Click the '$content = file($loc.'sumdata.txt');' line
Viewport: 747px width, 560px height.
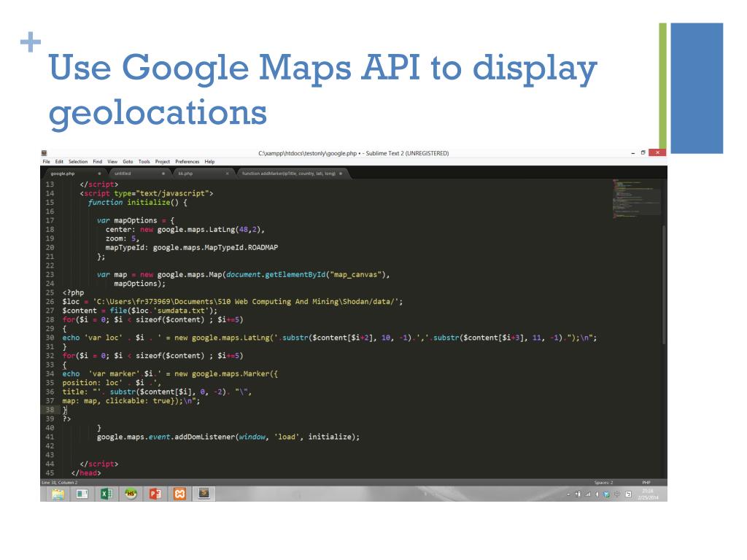[139, 311]
